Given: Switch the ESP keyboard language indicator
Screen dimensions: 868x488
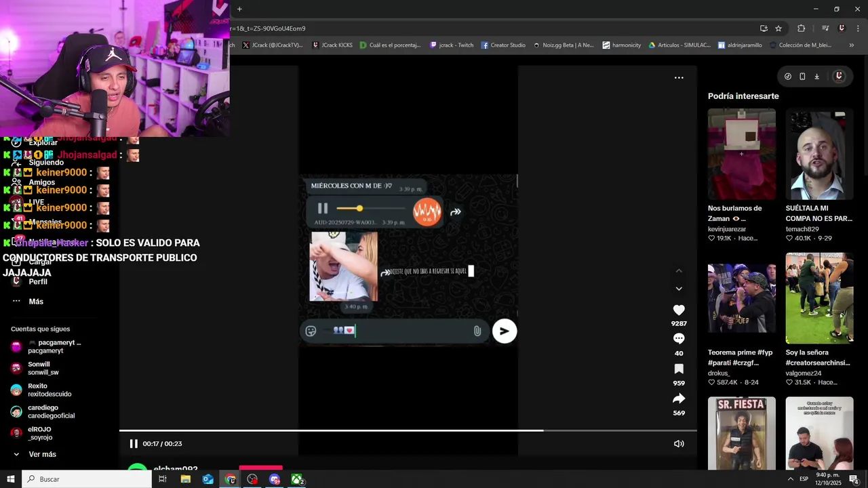Looking at the screenshot, I should 804,479.
